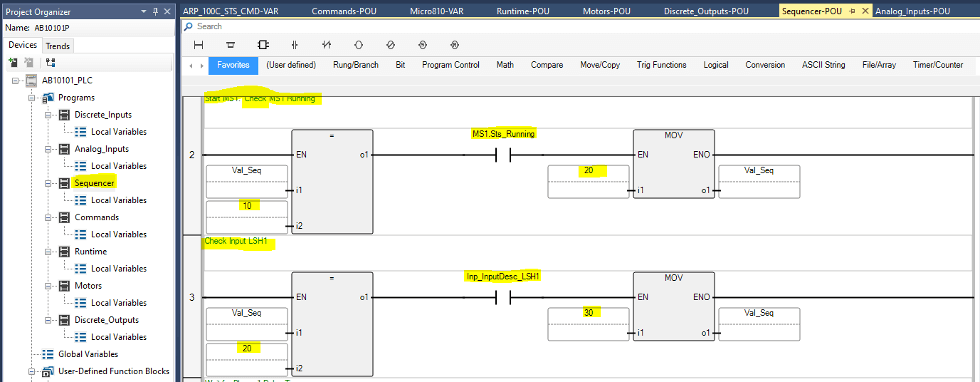This screenshot has width=980, height=382.
Task: Close the Sequencer-POU tab
Action: (866, 11)
